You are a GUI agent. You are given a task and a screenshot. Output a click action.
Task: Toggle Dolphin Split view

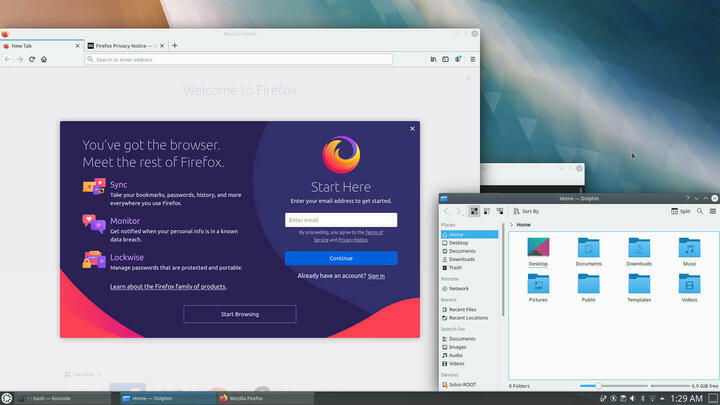(x=681, y=211)
